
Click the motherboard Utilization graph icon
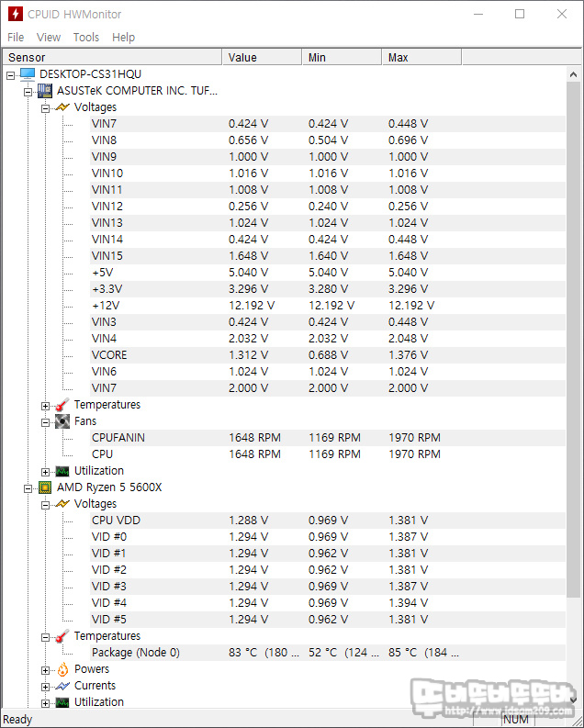(x=62, y=471)
